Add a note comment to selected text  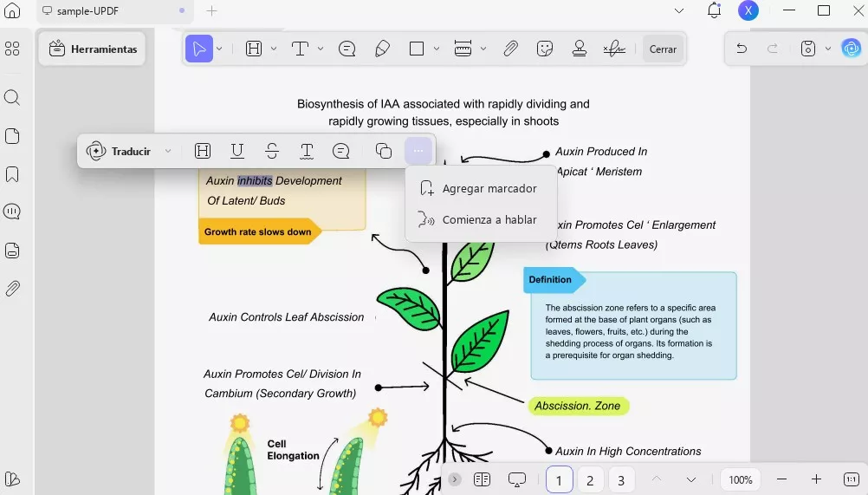(341, 151)
